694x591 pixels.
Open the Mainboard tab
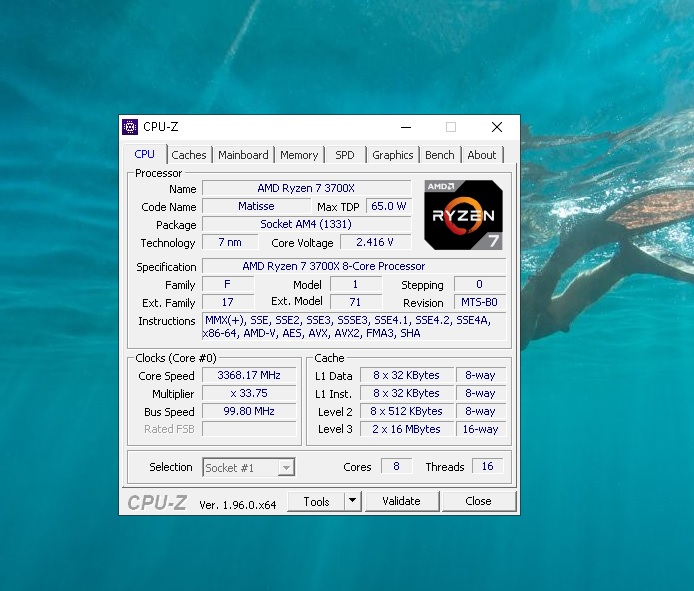point(243,155)
